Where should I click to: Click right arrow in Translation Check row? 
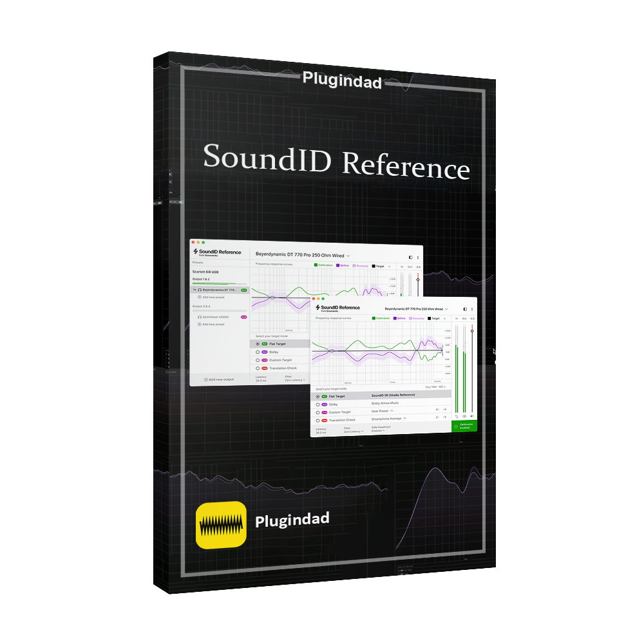click(444, 417)
